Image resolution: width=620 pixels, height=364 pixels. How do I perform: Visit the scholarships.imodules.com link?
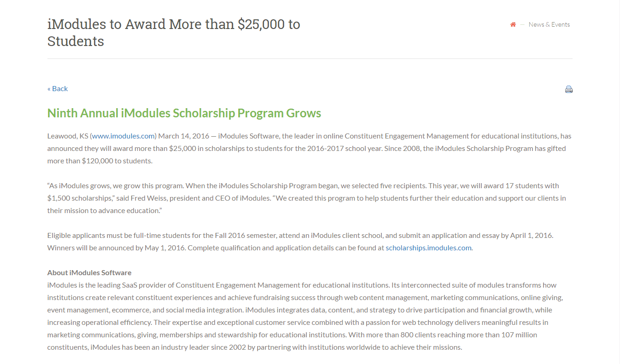[428, 248]
